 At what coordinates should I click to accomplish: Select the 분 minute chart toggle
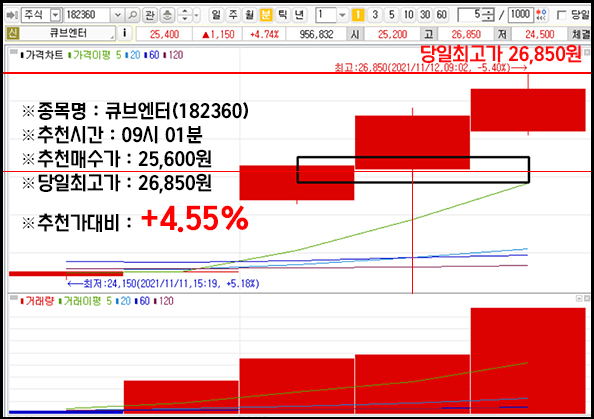[266, 15]
